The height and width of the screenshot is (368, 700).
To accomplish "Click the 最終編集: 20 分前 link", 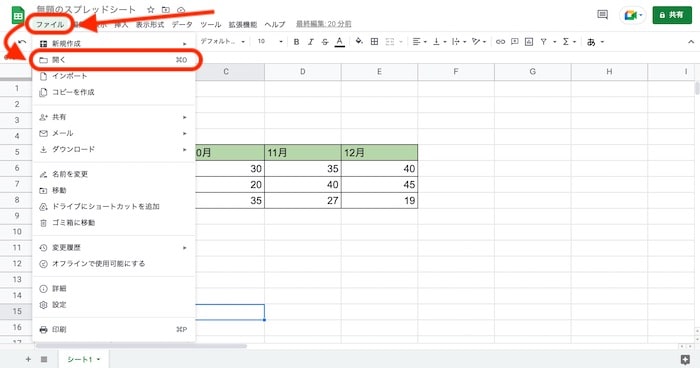I will [324, 24].
